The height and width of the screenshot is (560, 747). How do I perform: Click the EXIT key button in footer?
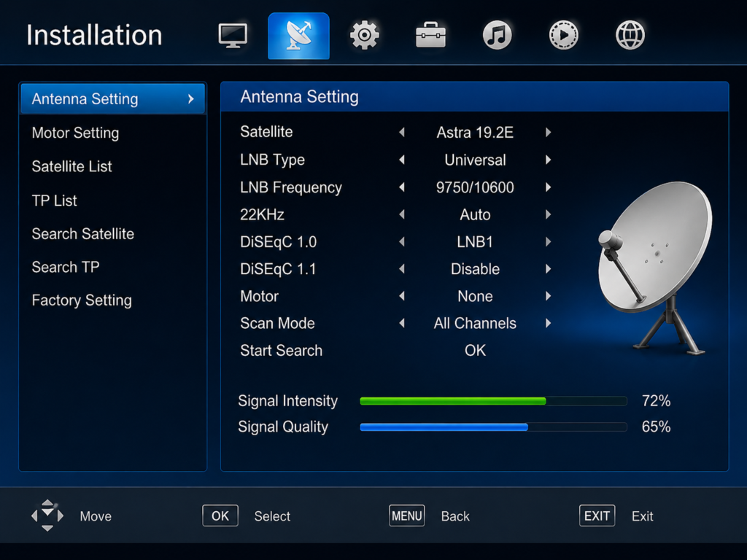(x=597, y=516)
